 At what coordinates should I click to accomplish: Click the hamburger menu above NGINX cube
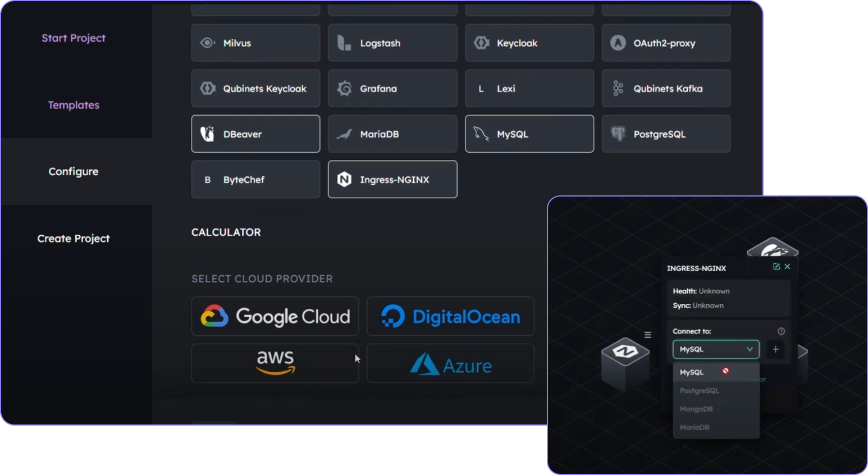[x=647, y=335]
